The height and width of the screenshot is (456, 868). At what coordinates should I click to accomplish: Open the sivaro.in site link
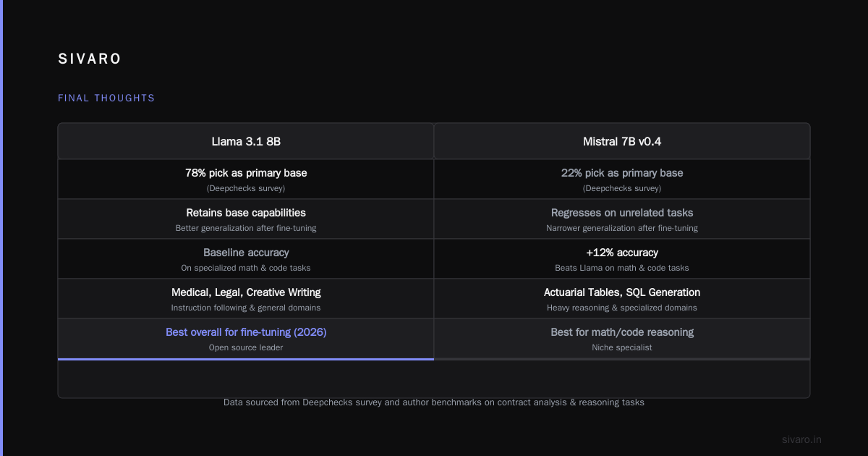801,439
